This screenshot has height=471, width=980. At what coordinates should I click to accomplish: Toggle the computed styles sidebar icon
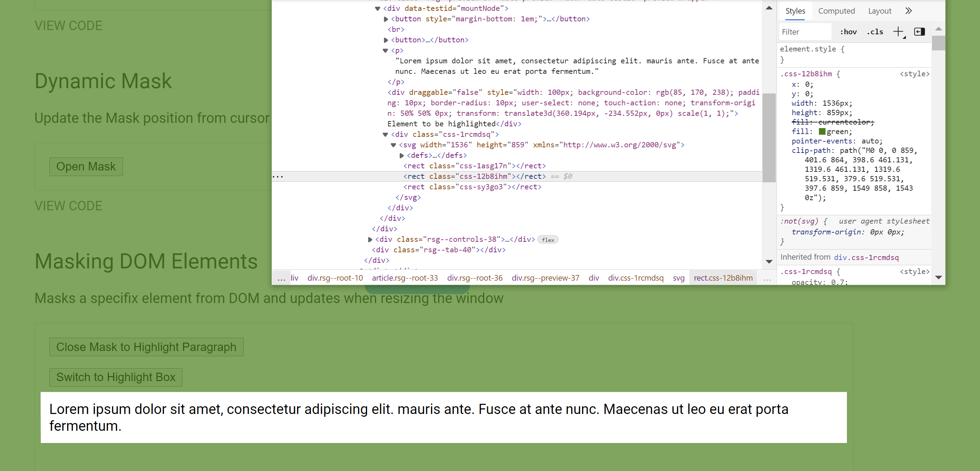[x=919, y=32]
